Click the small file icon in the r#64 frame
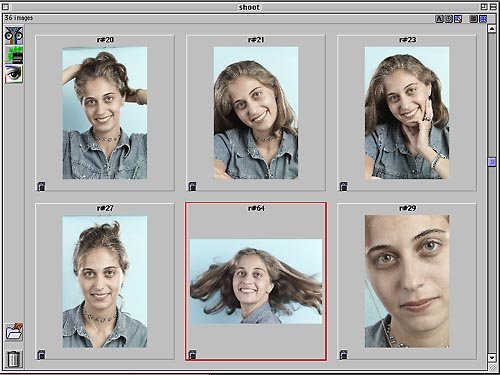The height and width of the screenshot is (375, 500). pos(192,355)
